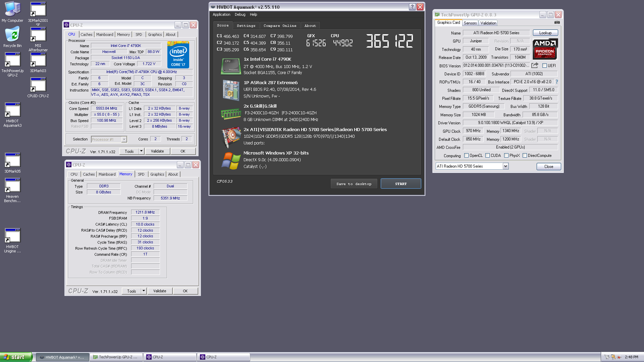
Task: Switch to the Settings tab in Aquamark
Action: (x=246, y=25)
